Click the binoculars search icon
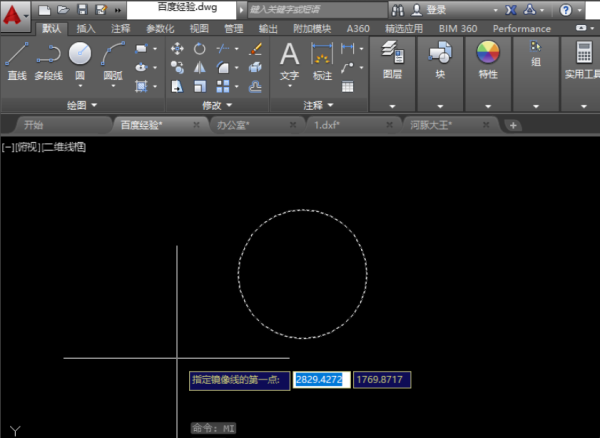 pyautogui.click(x=398, y=10)
